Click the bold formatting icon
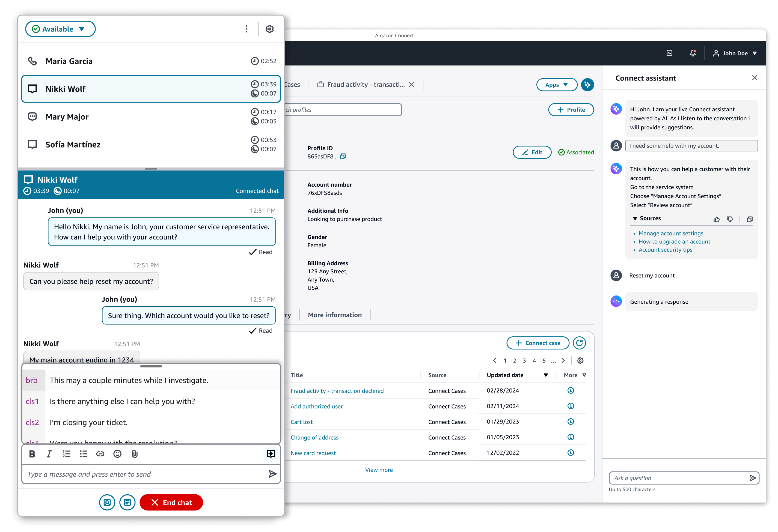 click(x=32, y=454)
